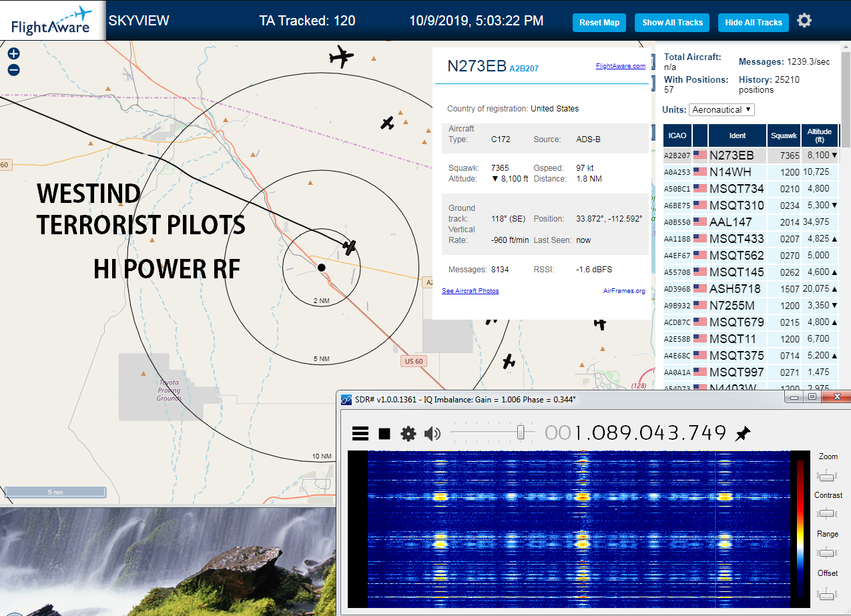The image size is (851, 616).
Task: Select the MSQT11 aircraft row
Action: pyautogui.click(x=751, y=339)
